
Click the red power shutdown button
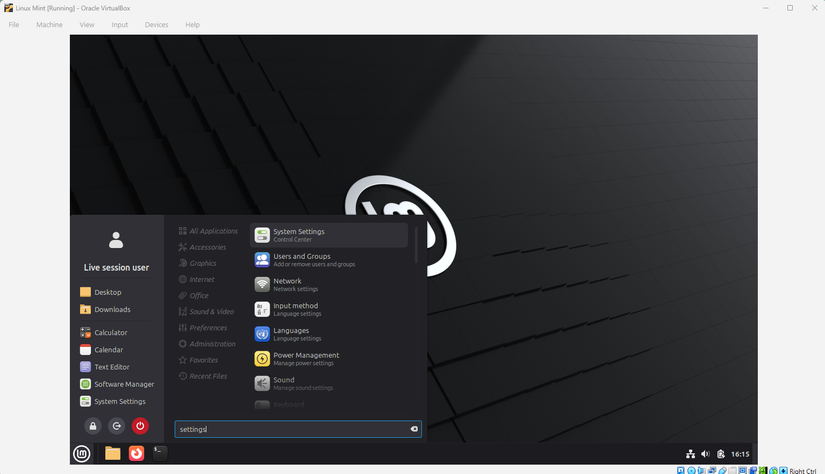(x=140, y=426)
